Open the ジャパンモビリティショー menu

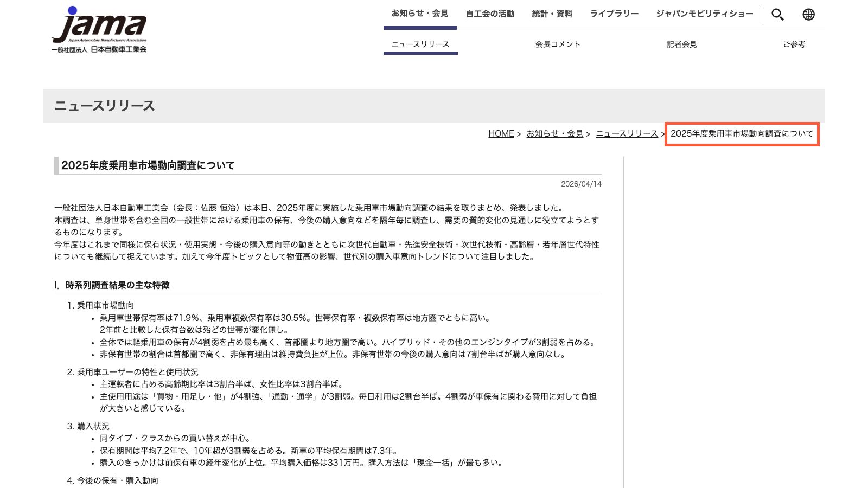(704, 14)
